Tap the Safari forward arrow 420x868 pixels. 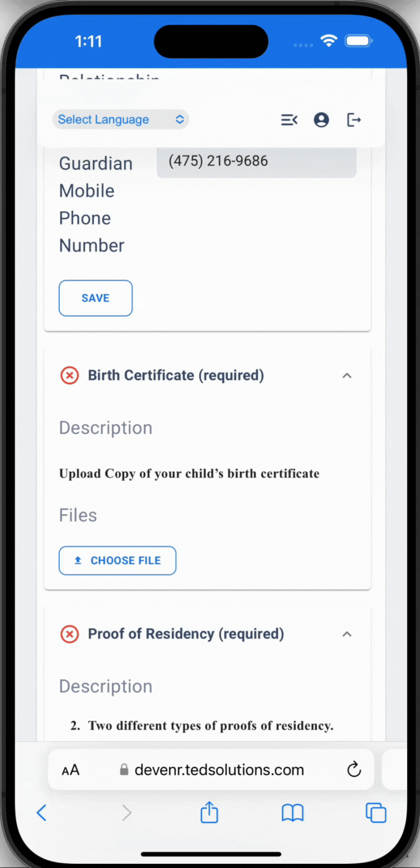coord(126,813)
